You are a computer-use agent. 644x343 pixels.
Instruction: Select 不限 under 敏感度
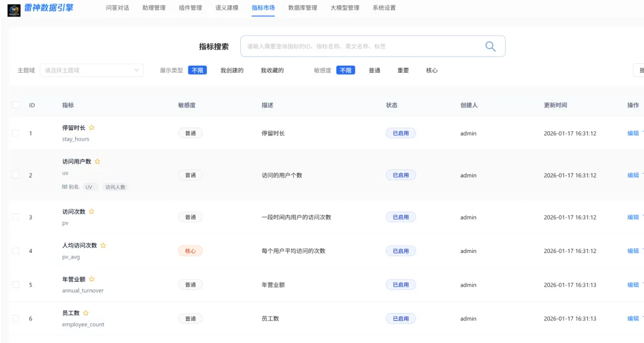346,70
